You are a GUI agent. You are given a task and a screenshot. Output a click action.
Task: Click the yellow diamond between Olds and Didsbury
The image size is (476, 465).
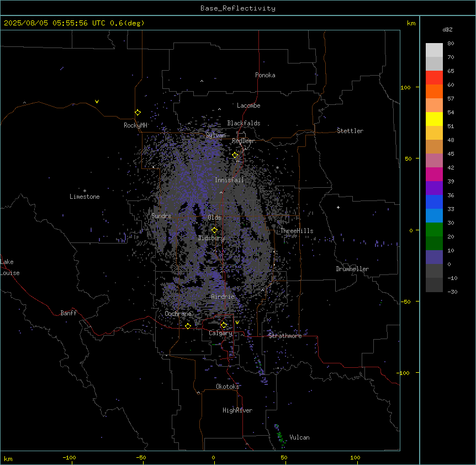[214, 230]
